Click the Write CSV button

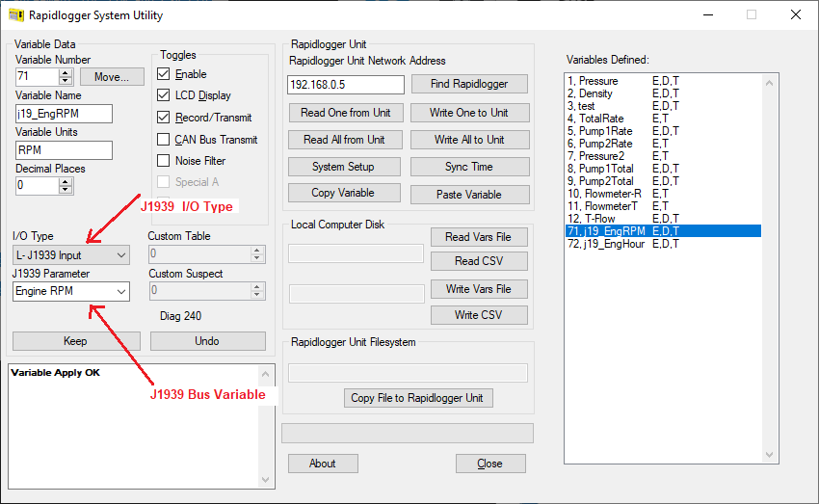click(479, 315)
